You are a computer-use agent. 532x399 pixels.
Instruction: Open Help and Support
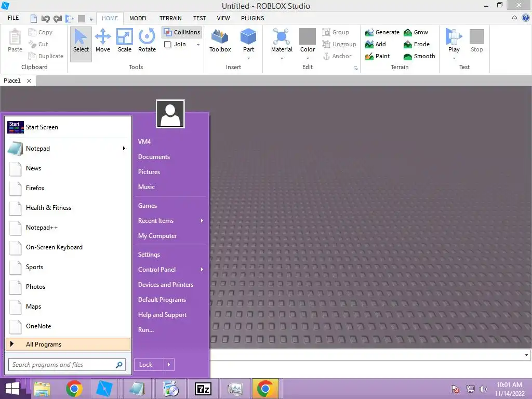click(x=162, y=315)
